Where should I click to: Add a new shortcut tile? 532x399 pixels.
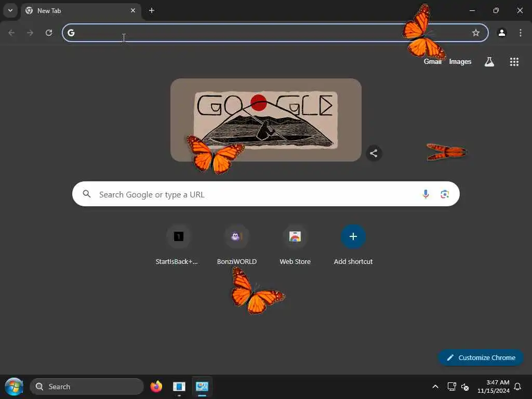(x=353, y=245)
